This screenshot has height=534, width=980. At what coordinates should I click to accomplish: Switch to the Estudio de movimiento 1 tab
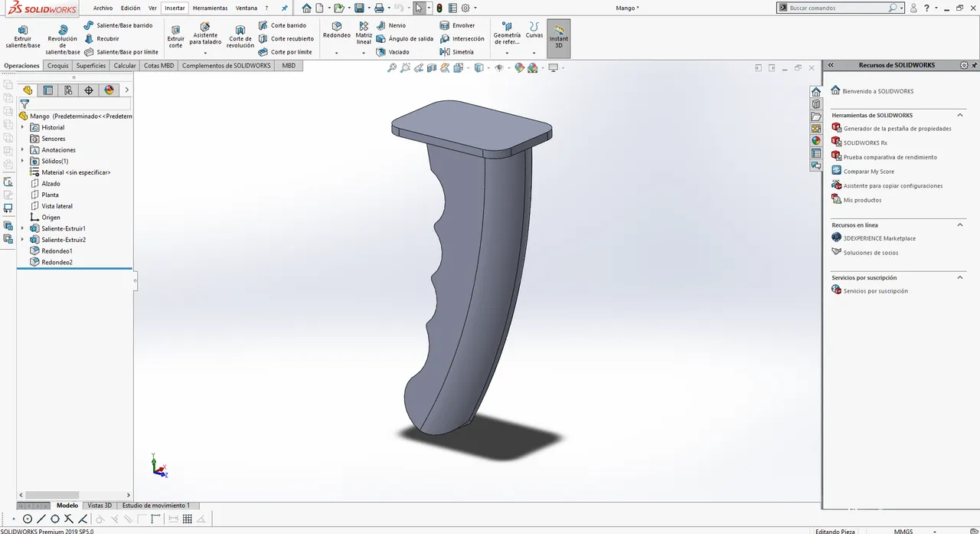(x=156, y=506)
